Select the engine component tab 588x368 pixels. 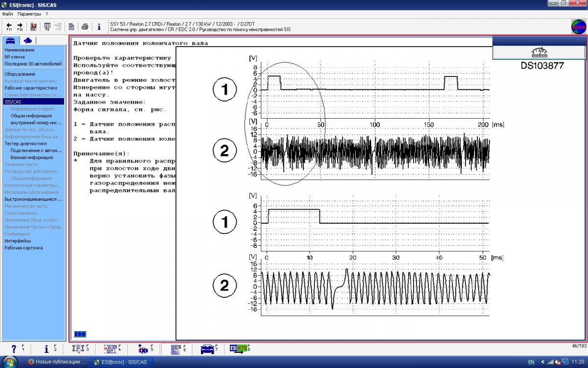(x=27, y=40)
